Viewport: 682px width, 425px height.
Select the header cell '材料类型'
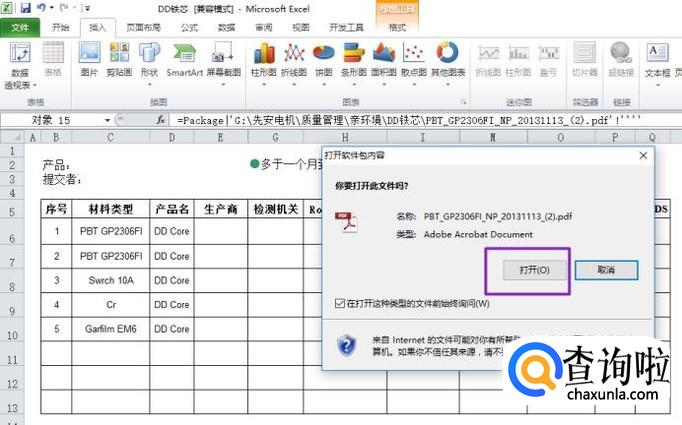(x=111, y=209)
